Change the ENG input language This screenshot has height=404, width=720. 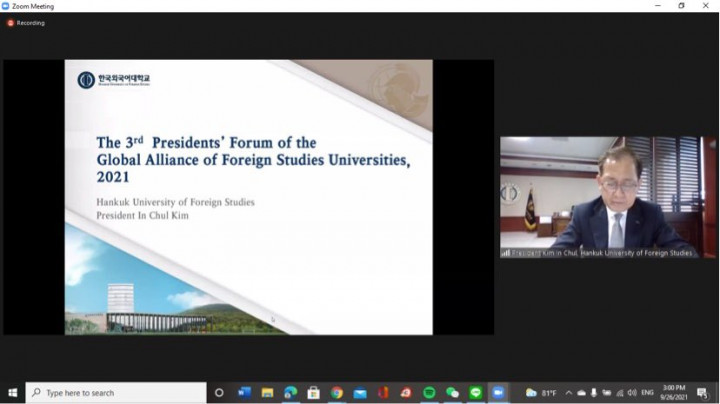tap(647, 393)
